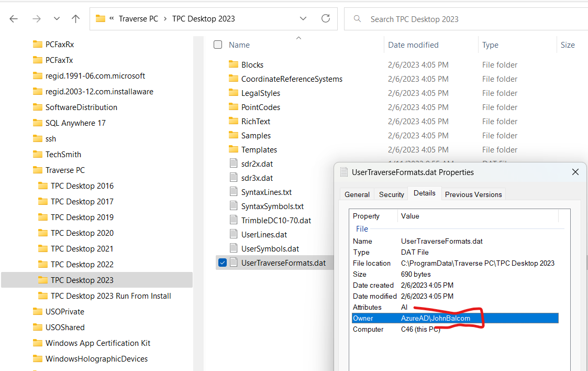Select the LegalStyles folder icon

[233, 93]
